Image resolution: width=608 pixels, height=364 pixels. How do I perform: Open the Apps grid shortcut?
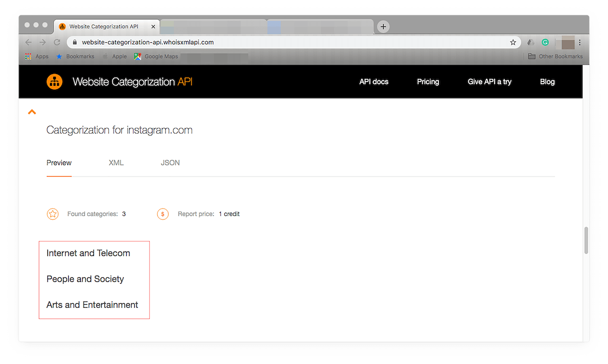tap(37, 56)
